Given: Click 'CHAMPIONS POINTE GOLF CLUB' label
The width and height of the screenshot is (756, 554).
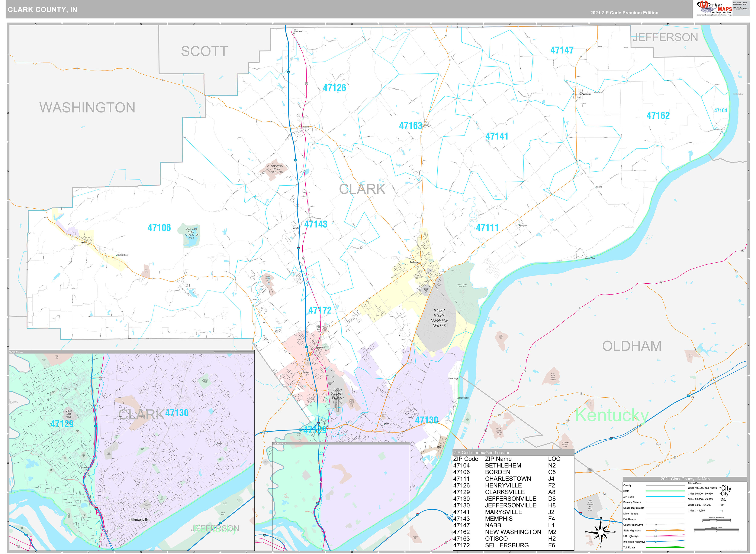Looking at the screenshot, I should coord(277,169).
